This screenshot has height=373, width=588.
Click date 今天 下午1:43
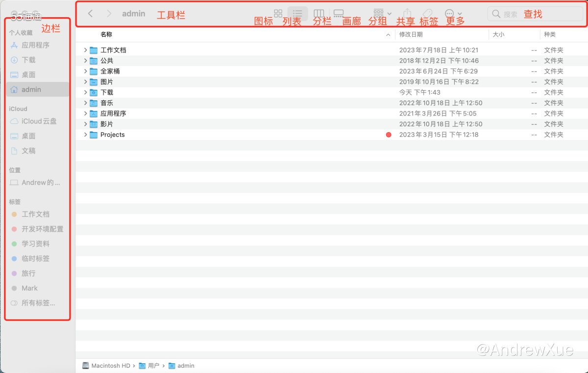coord(419,92)
